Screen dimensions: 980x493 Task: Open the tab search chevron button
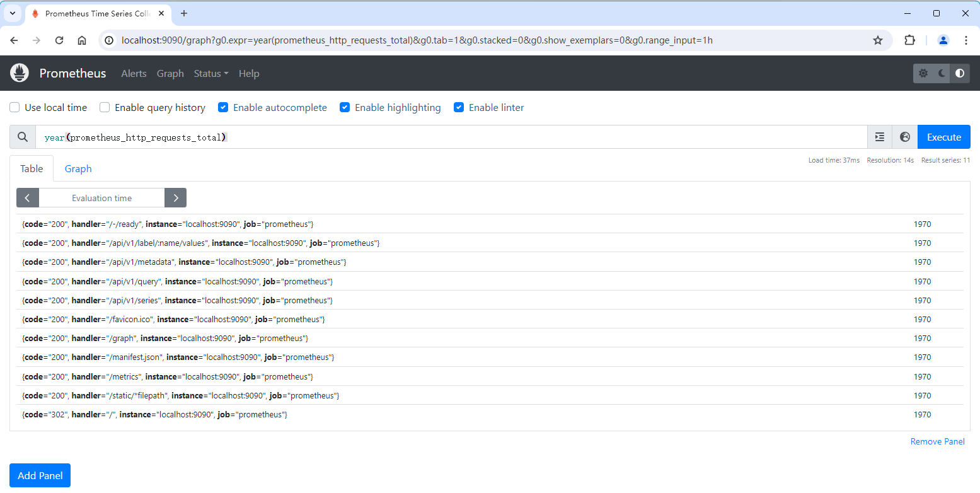[12, 13]
